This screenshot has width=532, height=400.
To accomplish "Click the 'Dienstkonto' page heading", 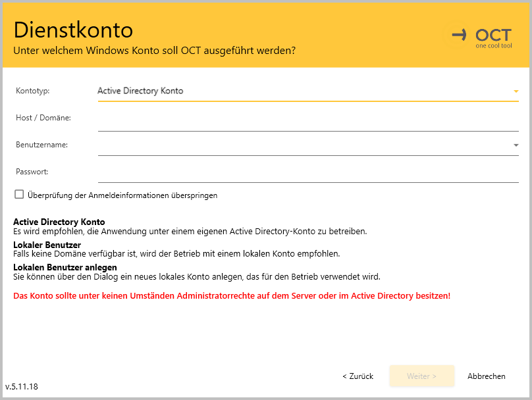I will (73, 30).
